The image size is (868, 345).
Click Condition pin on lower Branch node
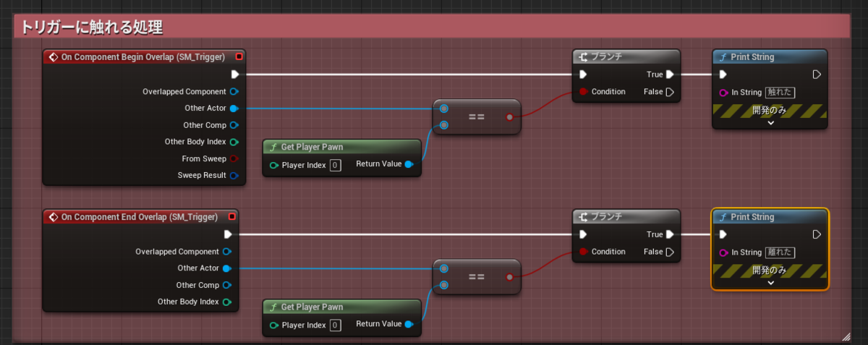point(583,252)
